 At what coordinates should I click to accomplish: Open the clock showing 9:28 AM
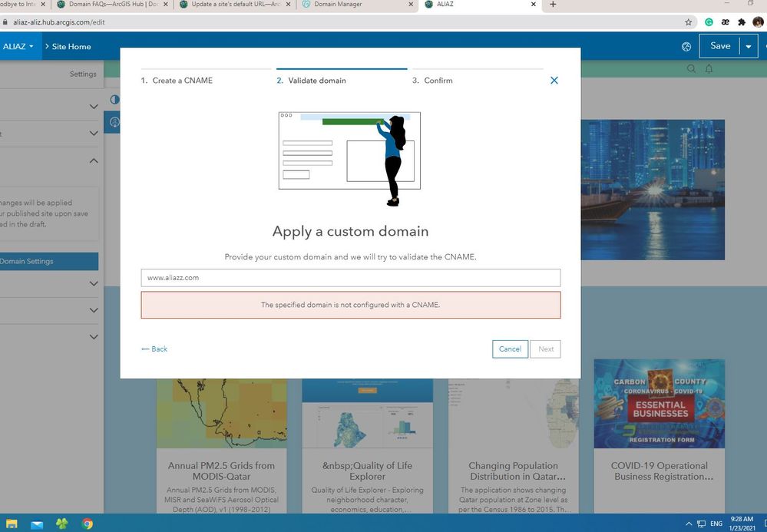click(742, 524)
